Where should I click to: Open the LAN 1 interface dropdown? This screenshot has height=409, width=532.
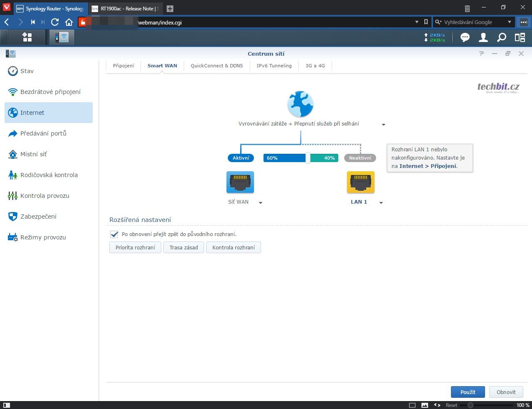(x=381, y=203)
